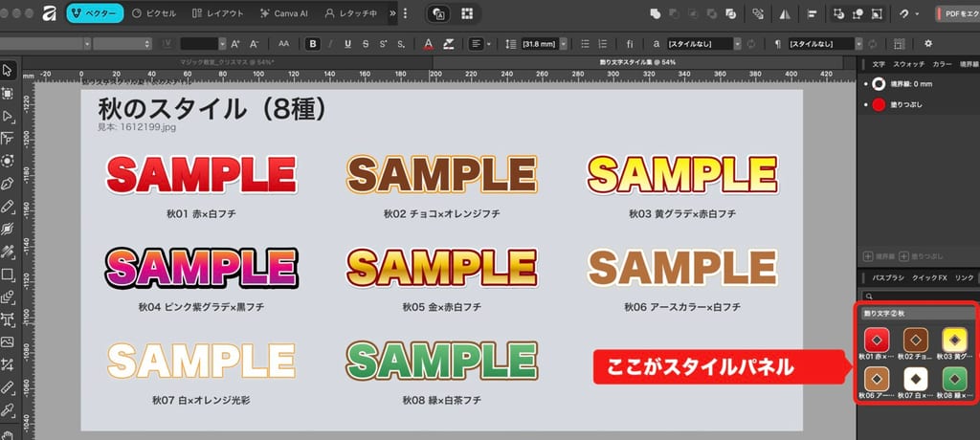Screen dimensions: 980x440
Task: Click the 境界線 stroke ring swatch
Action: click(x=879, y=84)
